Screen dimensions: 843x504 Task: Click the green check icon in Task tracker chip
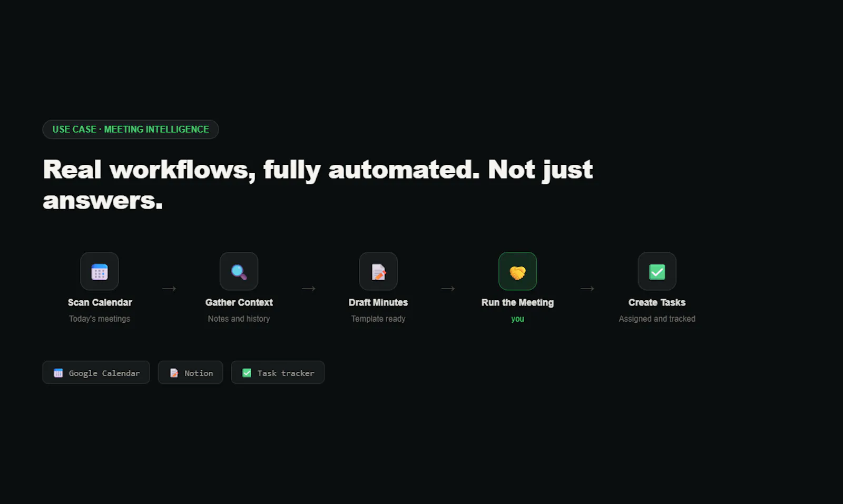(247, 373)
